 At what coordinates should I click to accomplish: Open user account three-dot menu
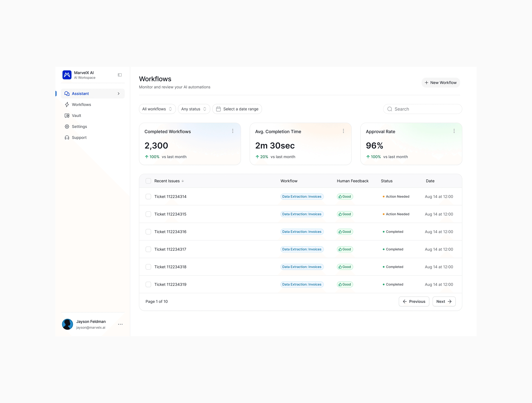click(x=120, y=324)
